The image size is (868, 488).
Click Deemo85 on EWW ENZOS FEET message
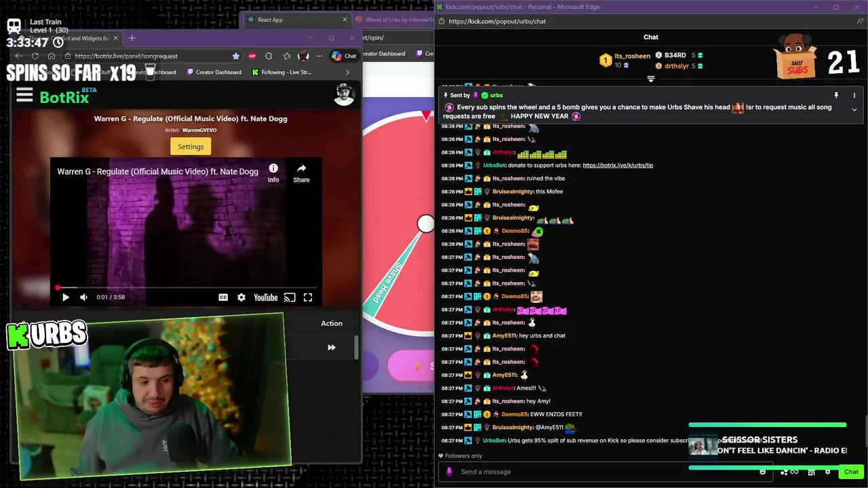pyautogui.click(x=515, y=414)
